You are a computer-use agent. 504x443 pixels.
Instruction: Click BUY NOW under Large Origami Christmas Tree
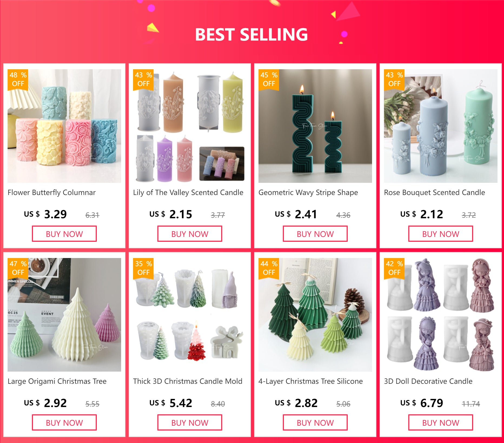pyautogui.click(x=64, y=423)
